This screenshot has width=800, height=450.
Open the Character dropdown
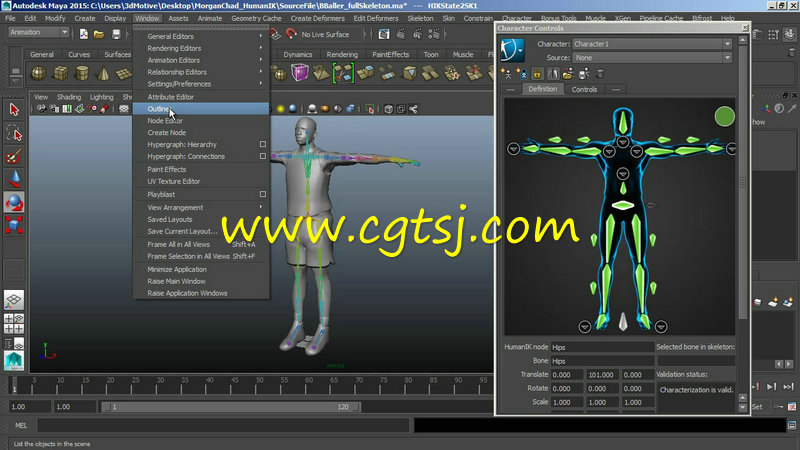pyautogui.click(x=652, y=44)
